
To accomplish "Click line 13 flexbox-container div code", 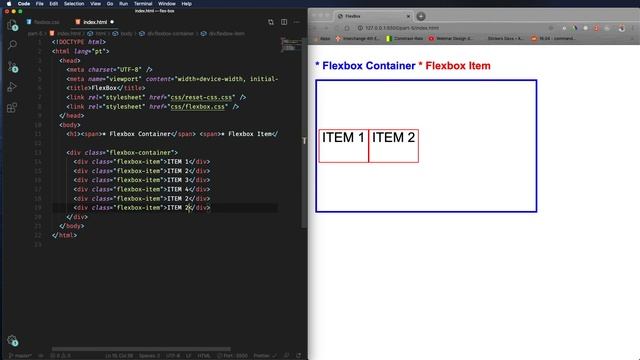I will tap(122, 152).
